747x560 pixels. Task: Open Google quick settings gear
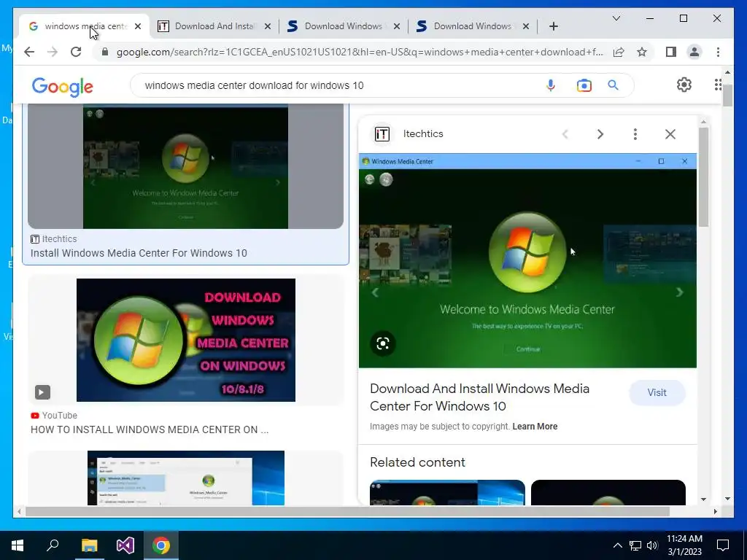click(x=684, y=85)
